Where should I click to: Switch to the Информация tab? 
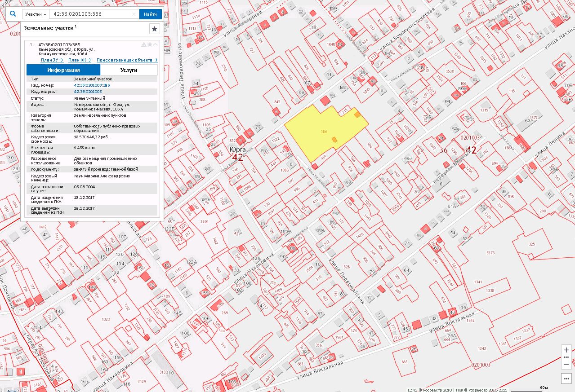63,70
